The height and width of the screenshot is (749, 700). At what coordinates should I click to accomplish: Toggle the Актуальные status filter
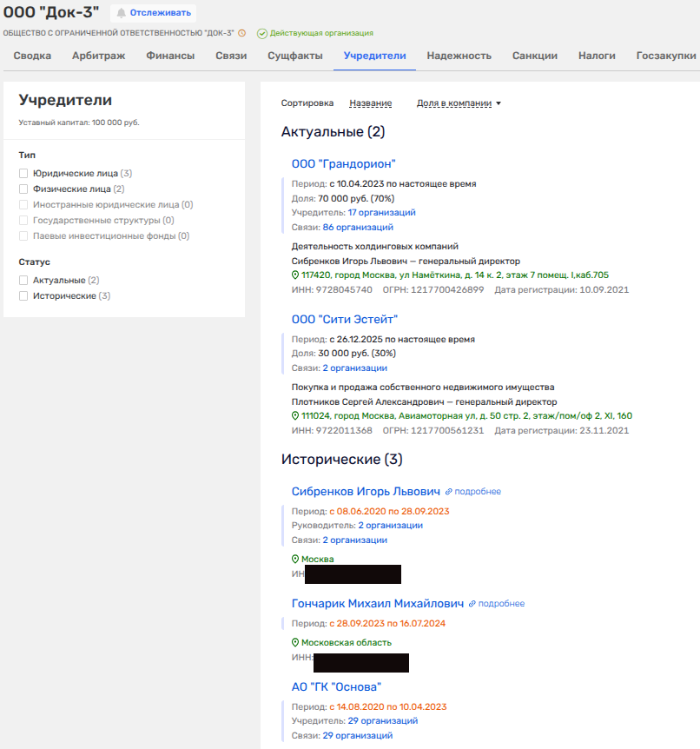click(24, 281)
